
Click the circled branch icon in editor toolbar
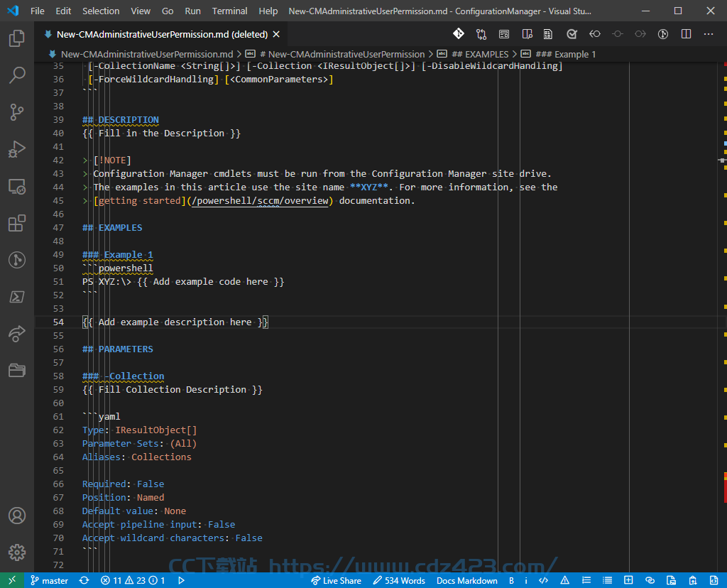tap(663, 34)
